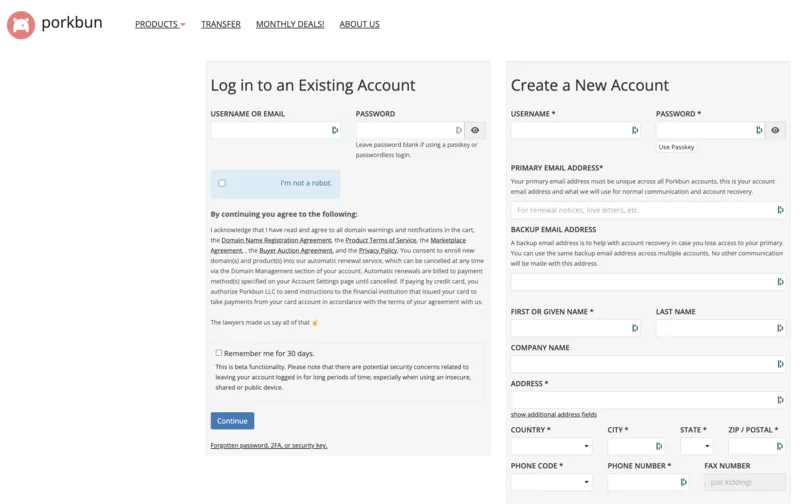
Task: Focus the login Password field
Action: (x=410, y=130)
